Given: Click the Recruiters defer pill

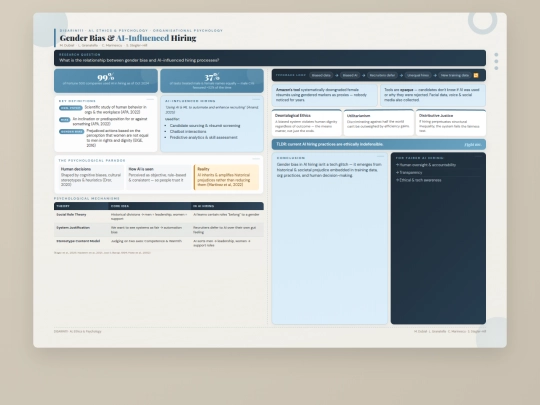Looking at the screenshot, I should [382, 75].
